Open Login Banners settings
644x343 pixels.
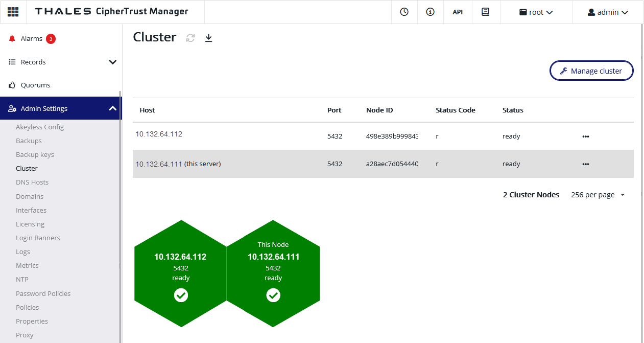[x=38, y=238]
